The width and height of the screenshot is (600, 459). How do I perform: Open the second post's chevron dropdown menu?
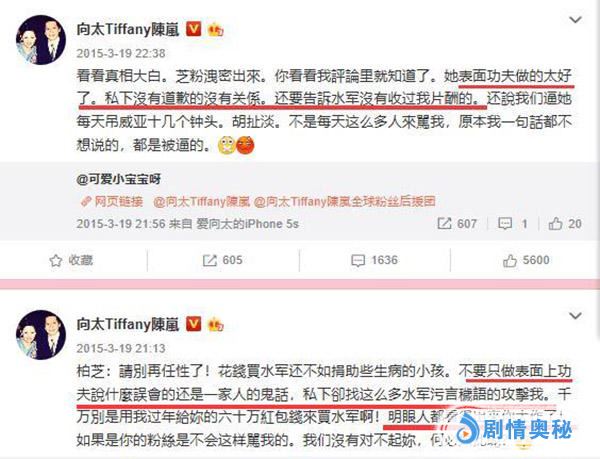[575, 316]
